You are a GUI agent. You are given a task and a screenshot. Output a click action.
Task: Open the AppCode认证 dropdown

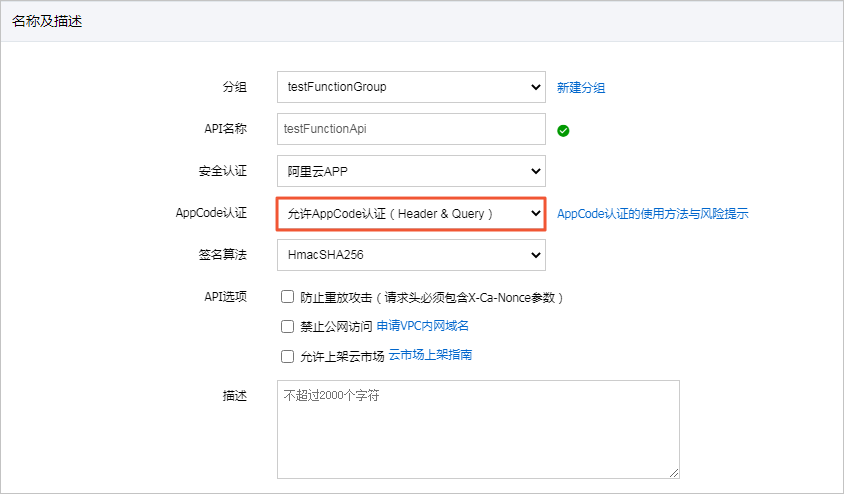411,214
